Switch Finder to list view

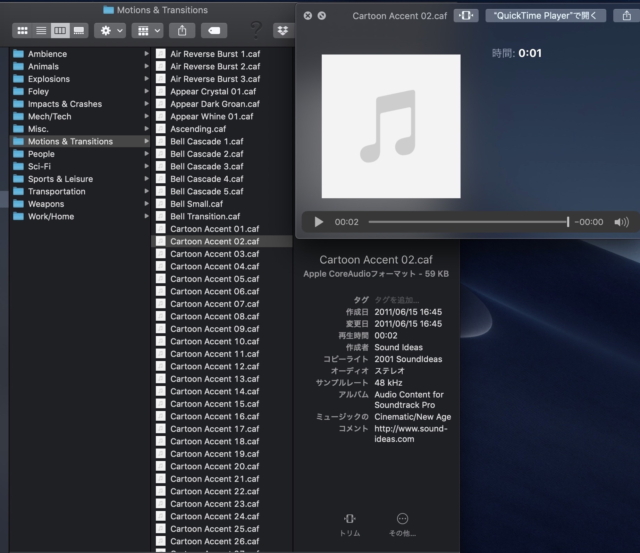pos(41,31)
